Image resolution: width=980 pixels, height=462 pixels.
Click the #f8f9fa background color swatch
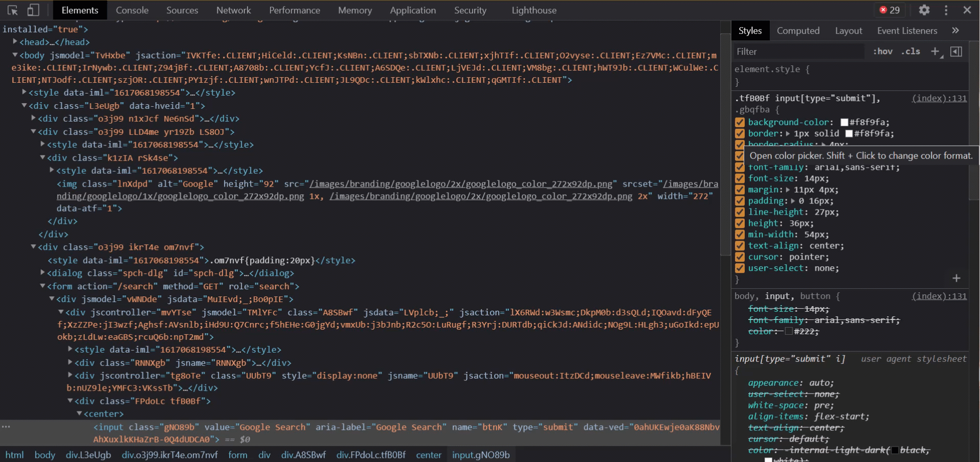(x=844, y=122)
